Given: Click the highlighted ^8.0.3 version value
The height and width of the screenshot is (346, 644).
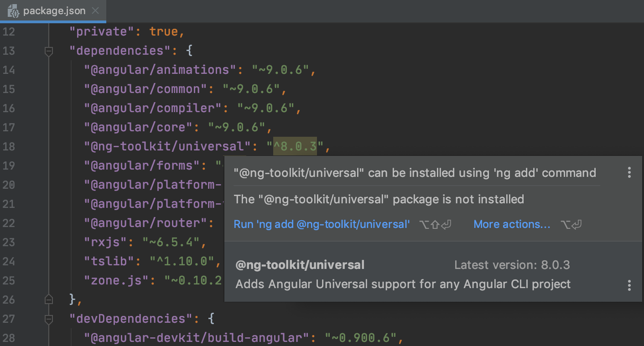Looking at the screenshot, I should [295, 146].
